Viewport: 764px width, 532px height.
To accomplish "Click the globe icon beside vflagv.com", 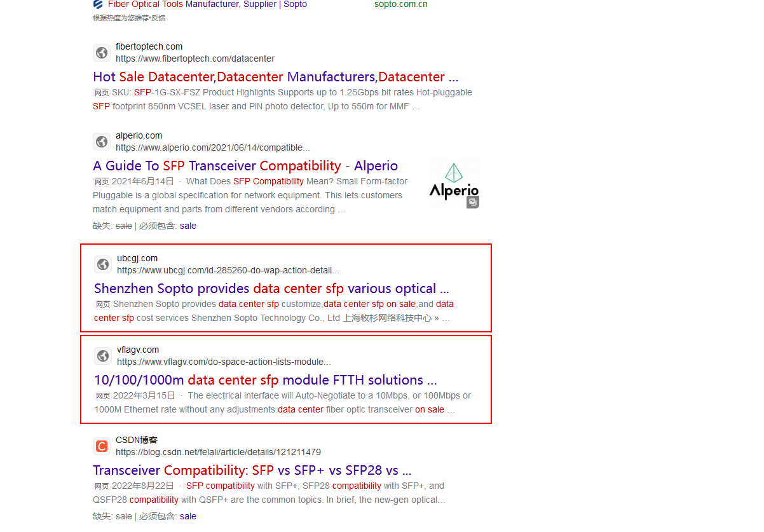I will click(x=103, y=356).
